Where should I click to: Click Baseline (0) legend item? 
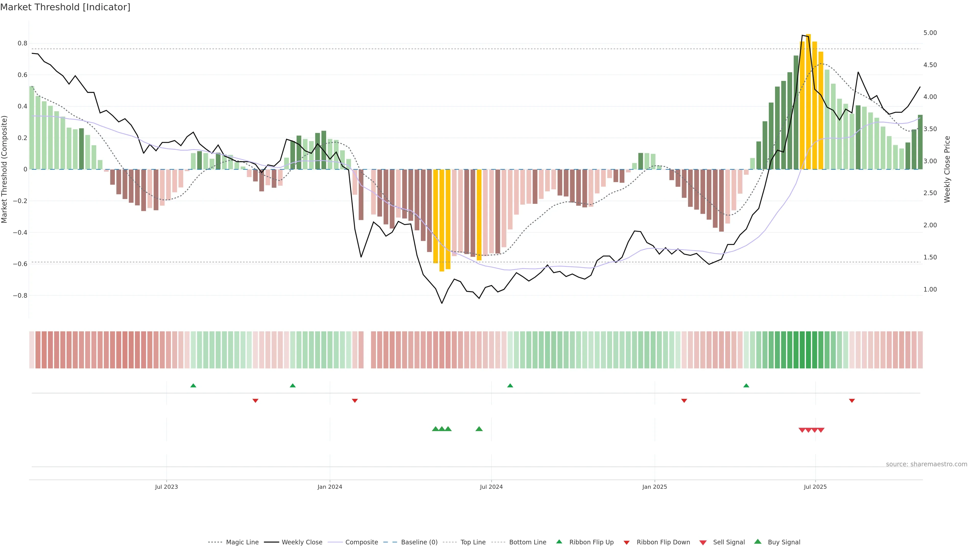[x=419, y=542]
